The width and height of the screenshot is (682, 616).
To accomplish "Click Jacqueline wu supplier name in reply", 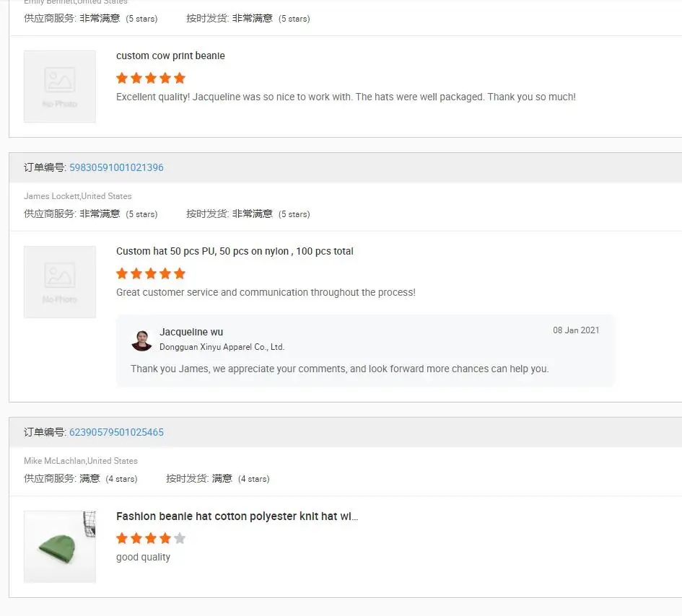I will (191, 332).
